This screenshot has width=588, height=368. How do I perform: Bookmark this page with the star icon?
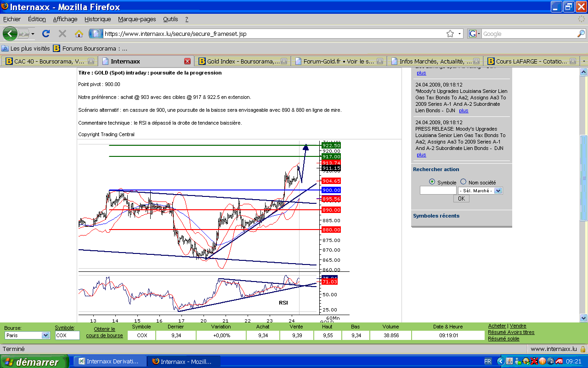[x=450, y=34]
